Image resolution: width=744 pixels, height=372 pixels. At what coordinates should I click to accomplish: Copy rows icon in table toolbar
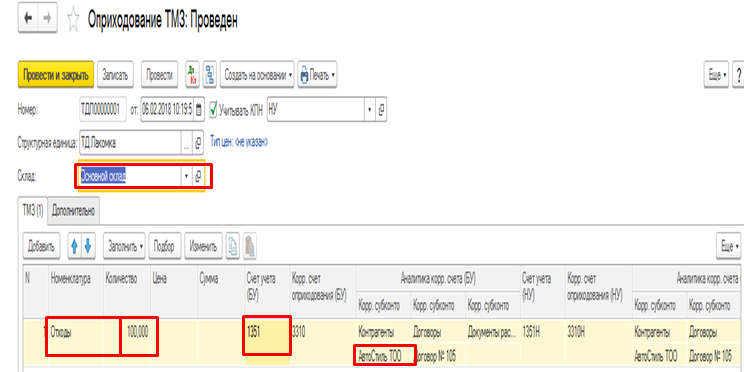[x=232, y=247]
